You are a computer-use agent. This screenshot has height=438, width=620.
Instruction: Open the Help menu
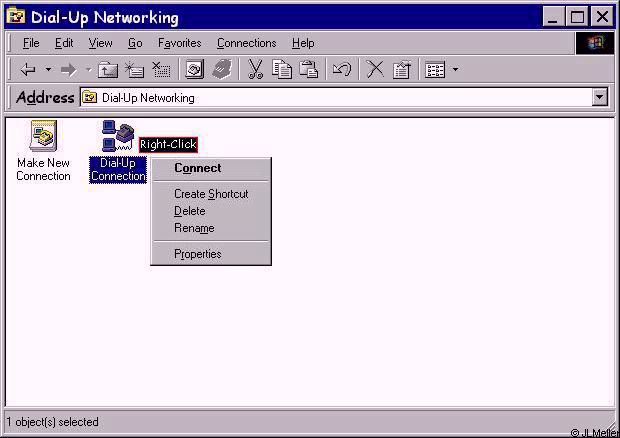tap(303, 43)
